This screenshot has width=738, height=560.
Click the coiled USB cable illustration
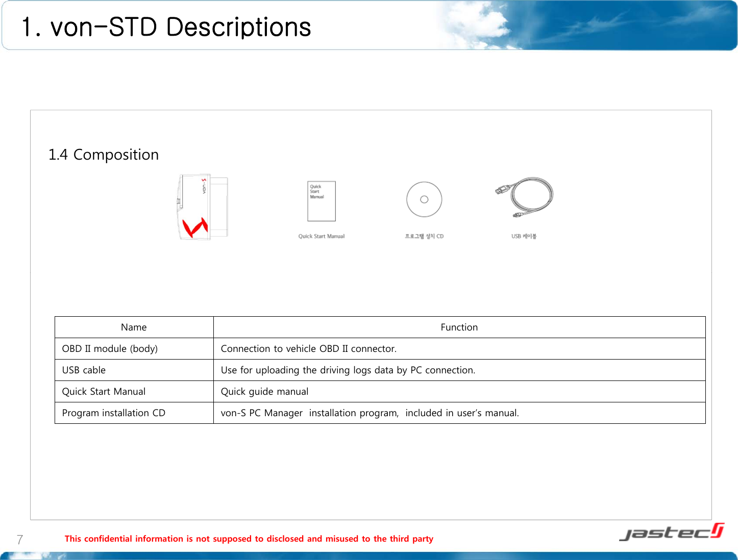pyautogui.click(x=524, y=197)
